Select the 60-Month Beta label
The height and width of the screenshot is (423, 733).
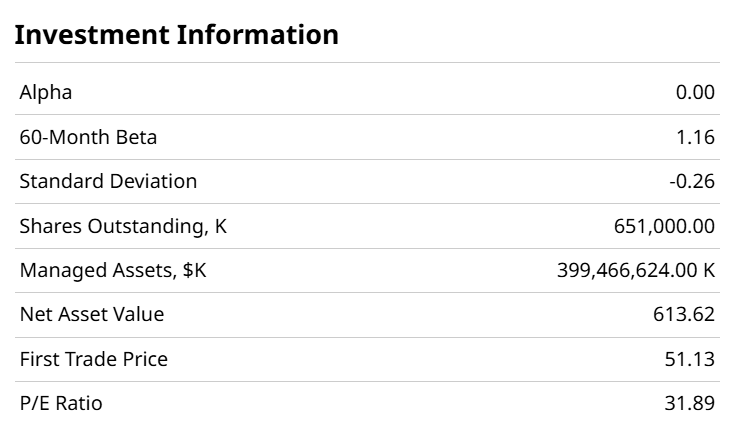88,137
